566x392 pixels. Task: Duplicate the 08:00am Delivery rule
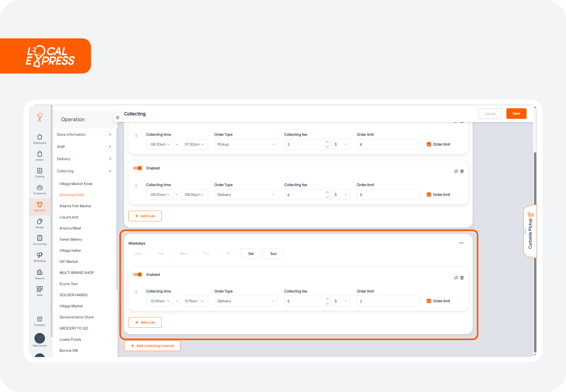point(456,171)
